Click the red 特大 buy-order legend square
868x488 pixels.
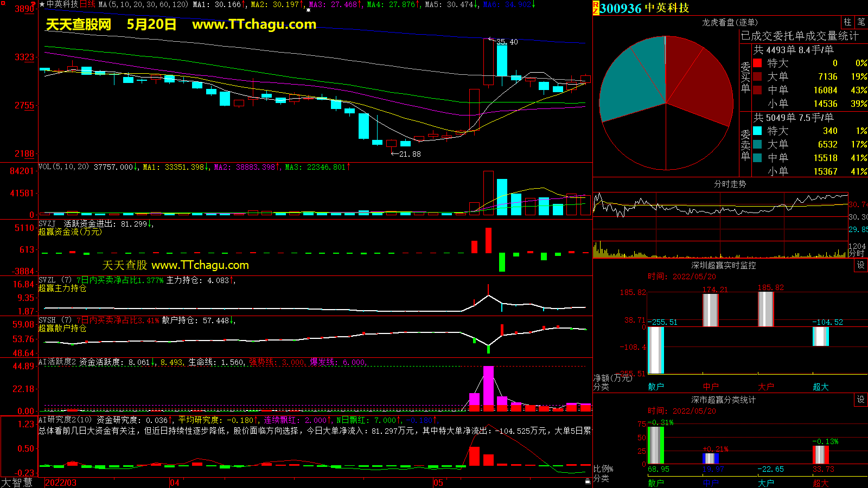757,63
